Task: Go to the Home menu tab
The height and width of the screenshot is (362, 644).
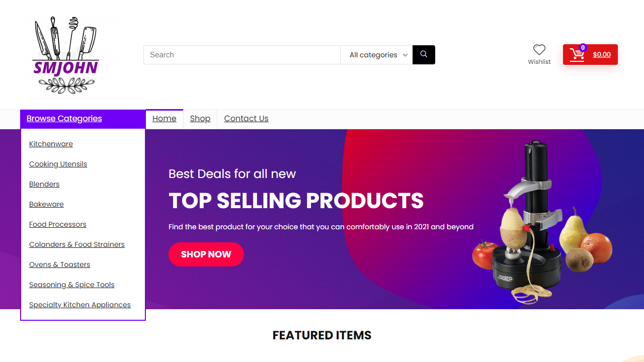Action: point(165,119)
